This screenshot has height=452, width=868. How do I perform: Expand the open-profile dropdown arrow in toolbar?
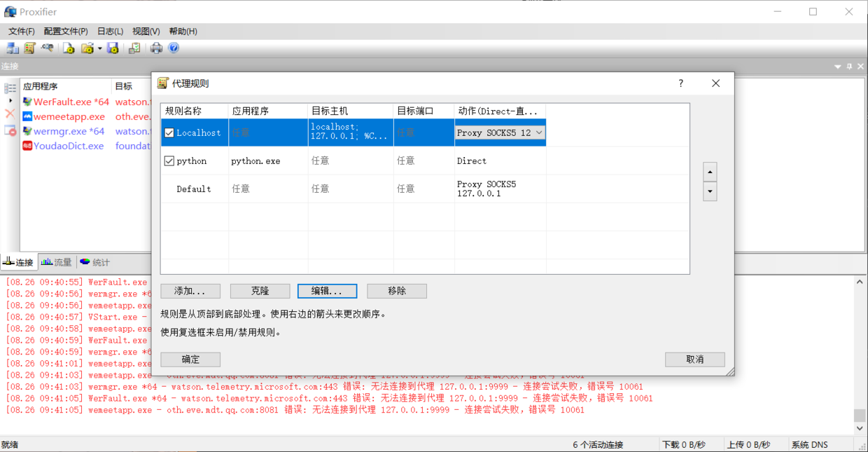click(100, 49)
